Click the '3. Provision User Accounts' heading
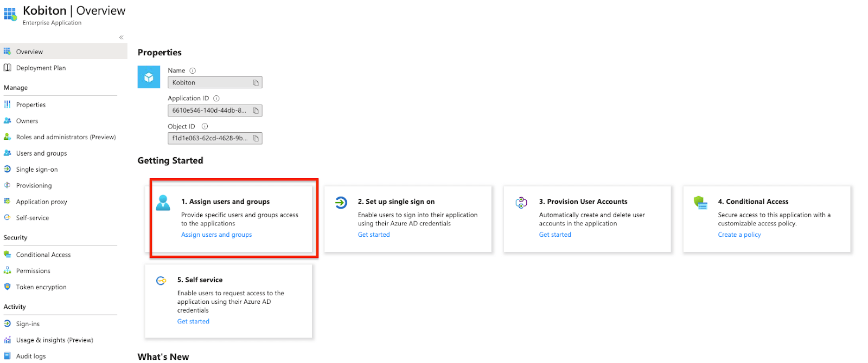The height and width of the screenshot is (363, 868). 583,202
